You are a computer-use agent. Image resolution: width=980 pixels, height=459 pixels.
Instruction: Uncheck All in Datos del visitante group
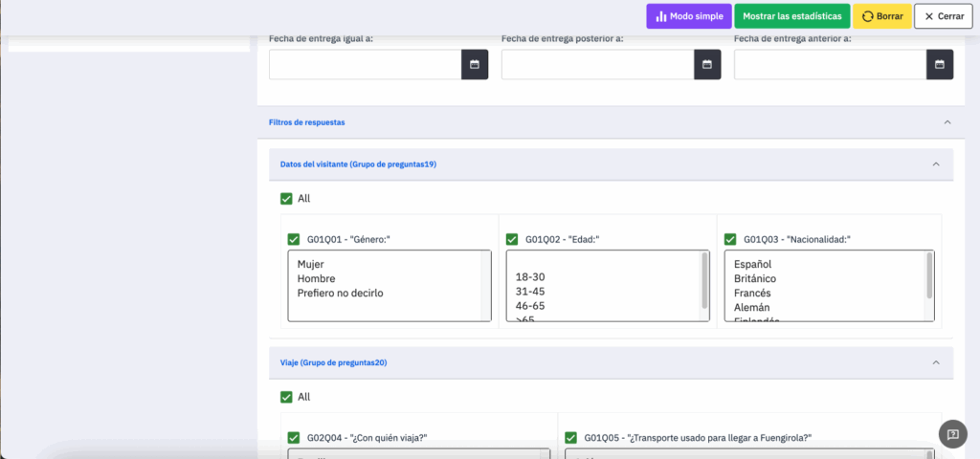pyautogui.click(x=286, y=199)
